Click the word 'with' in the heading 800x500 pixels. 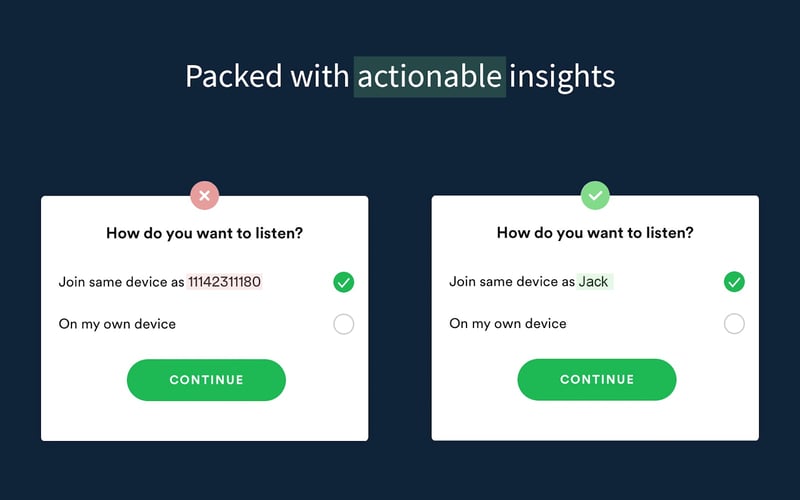319,76
